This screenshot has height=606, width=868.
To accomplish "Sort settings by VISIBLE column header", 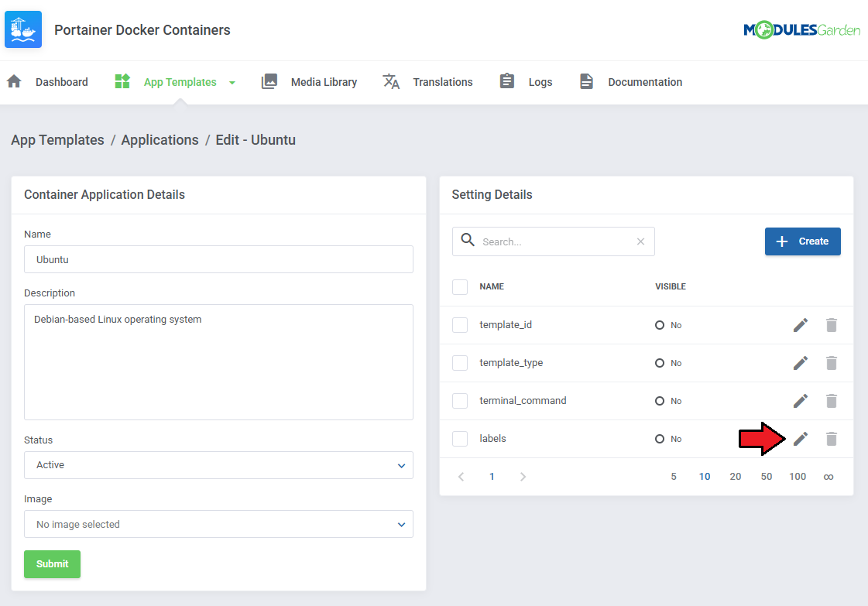I will [x=671, y=286].
